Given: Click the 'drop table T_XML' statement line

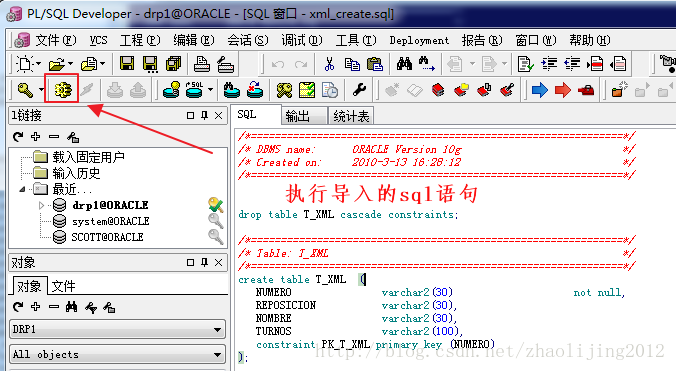Looking at the screenshot, I should coord(348,215).
